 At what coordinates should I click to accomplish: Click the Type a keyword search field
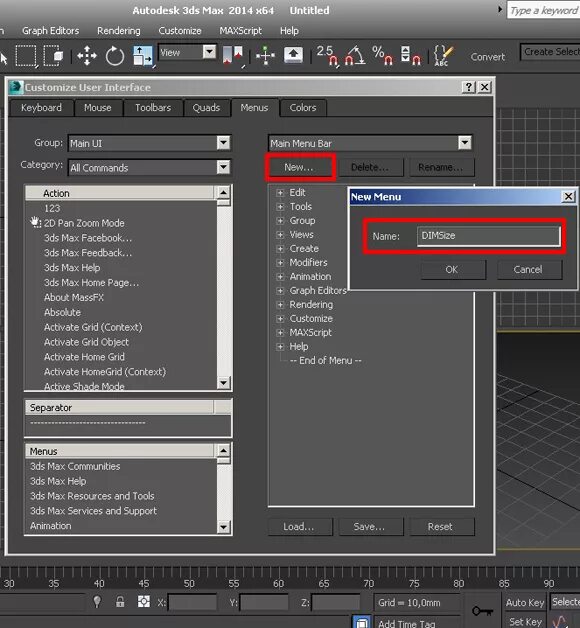pos(543,10)
